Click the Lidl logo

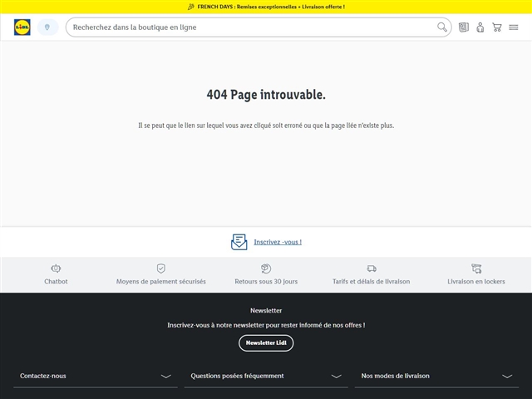point(22,27)
